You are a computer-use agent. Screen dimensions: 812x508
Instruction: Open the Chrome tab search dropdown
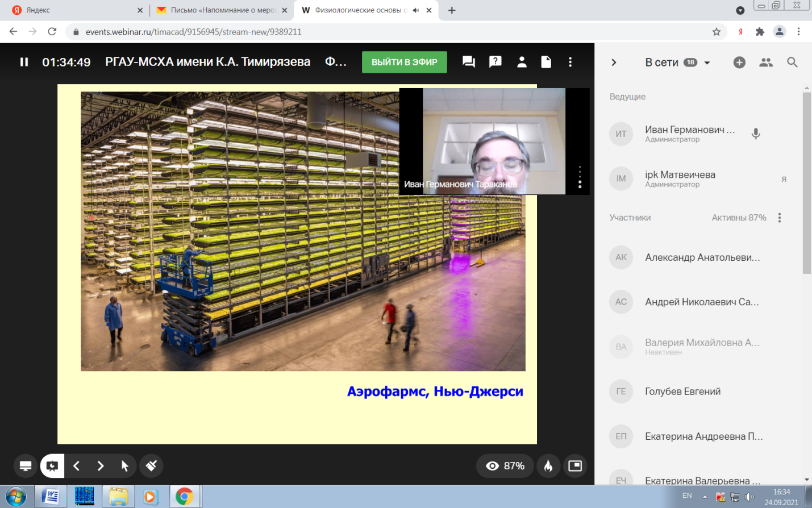click(x=740, y=10)
